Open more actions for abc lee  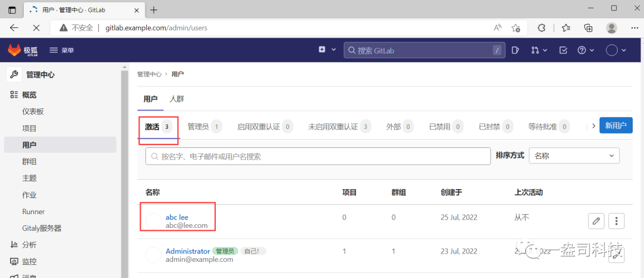[616, 221]
